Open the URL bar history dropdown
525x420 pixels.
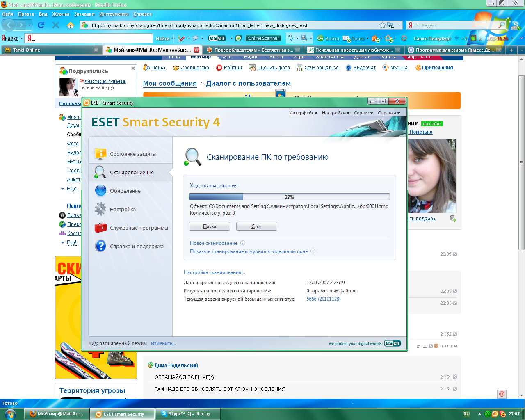point(399,25)
